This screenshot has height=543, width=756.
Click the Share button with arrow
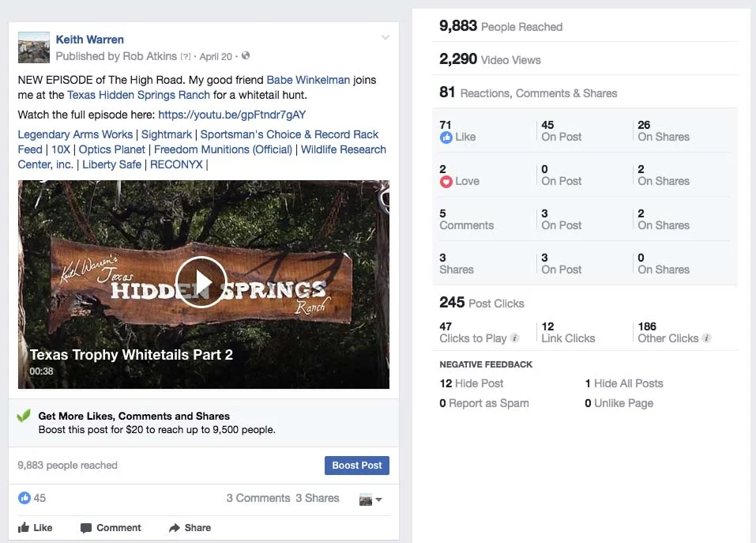tap(190, 527)
